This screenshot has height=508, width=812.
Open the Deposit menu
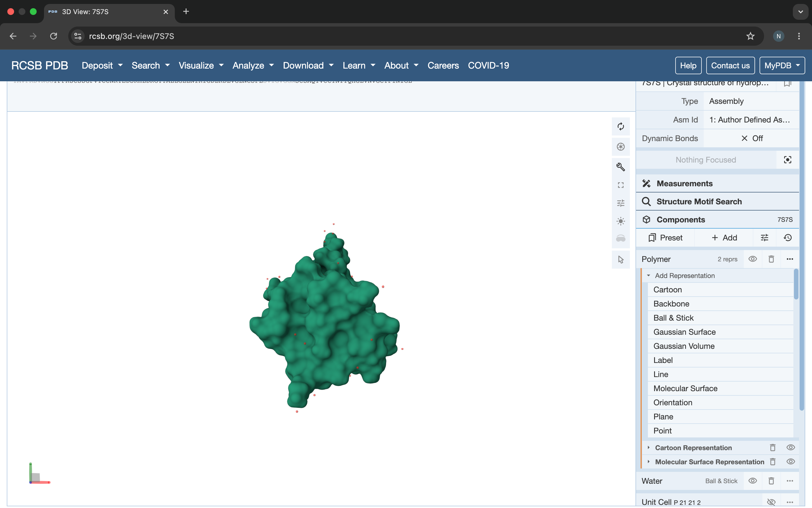tap(102, 65)
